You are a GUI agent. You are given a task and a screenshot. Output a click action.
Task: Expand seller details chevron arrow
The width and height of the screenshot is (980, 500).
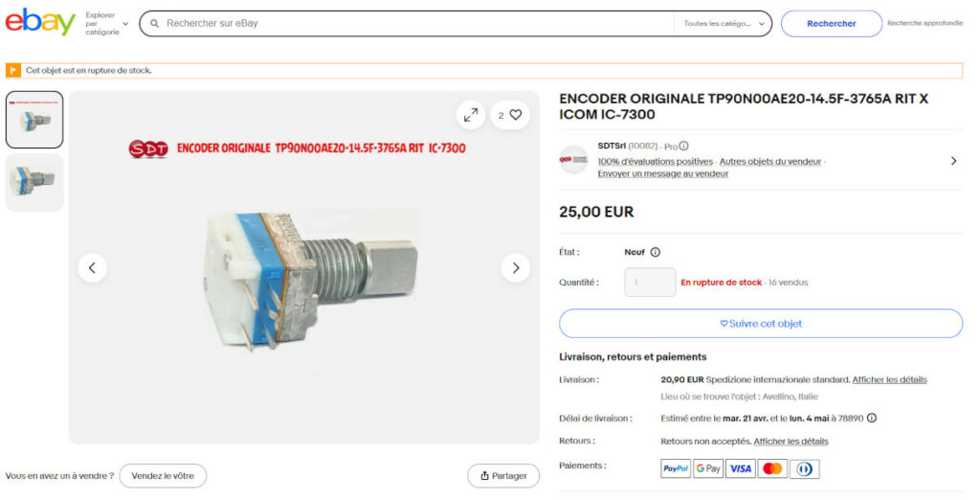point(954,161)
